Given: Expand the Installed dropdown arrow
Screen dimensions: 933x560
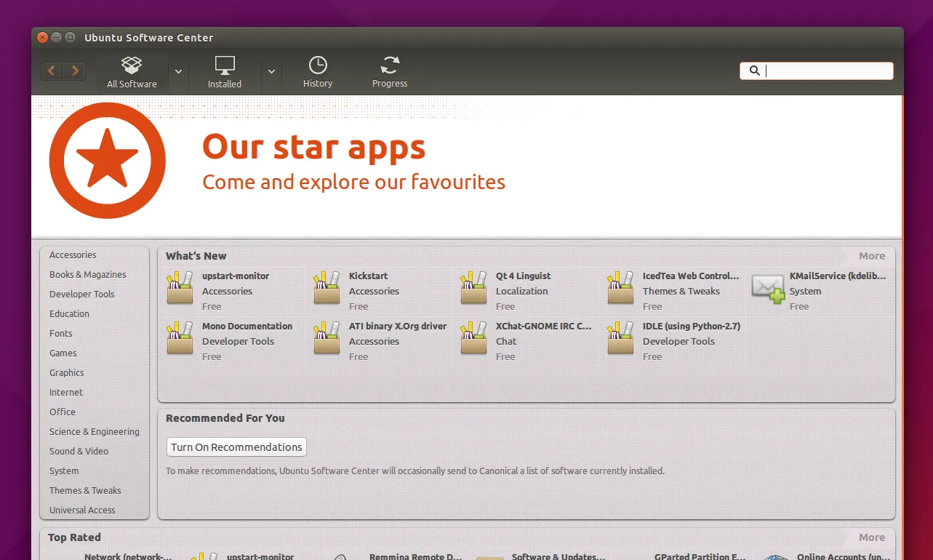Looking at the screenshot, I should 271,71.
